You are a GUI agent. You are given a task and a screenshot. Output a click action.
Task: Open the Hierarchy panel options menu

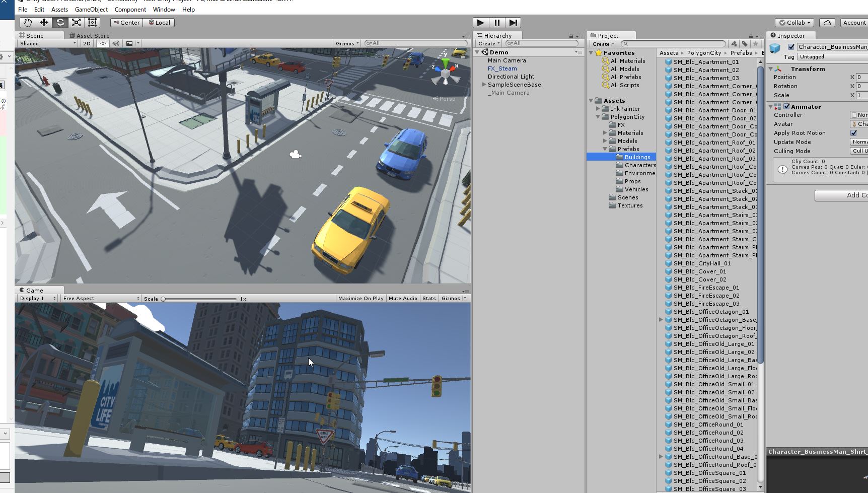(580, 36)
